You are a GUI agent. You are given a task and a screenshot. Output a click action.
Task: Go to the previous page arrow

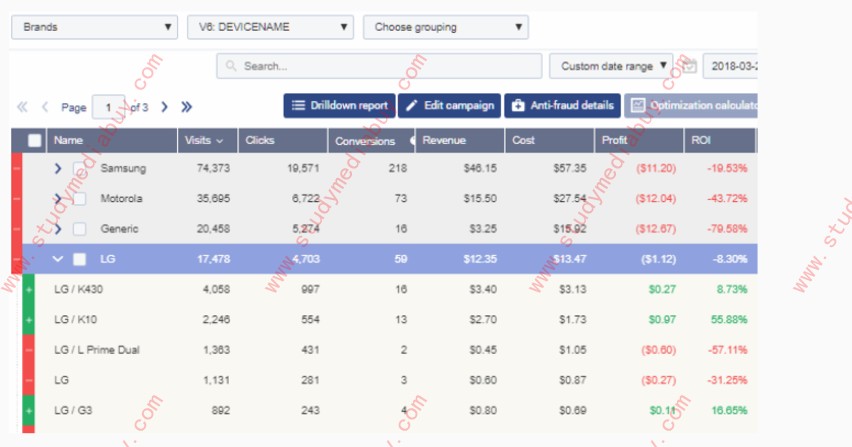click(45, 107)
